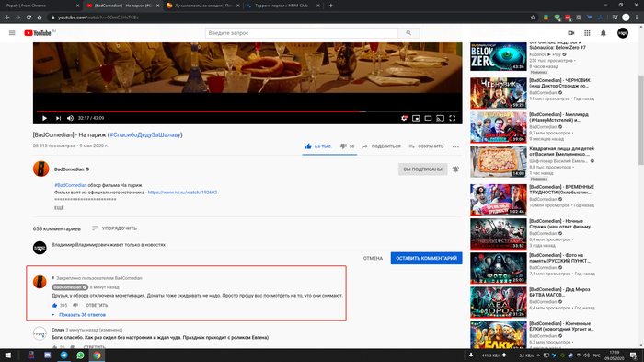Image resolution: width=644 pixels, height=362 pixels.
Task: Show hidden system tray icons chevron
Action: (x=538, y=356)
